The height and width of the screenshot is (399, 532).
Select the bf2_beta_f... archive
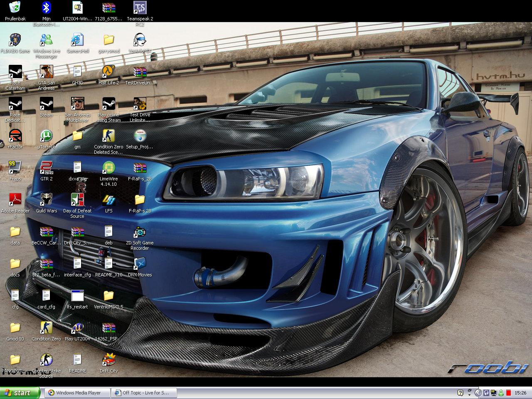pos(47,267)
